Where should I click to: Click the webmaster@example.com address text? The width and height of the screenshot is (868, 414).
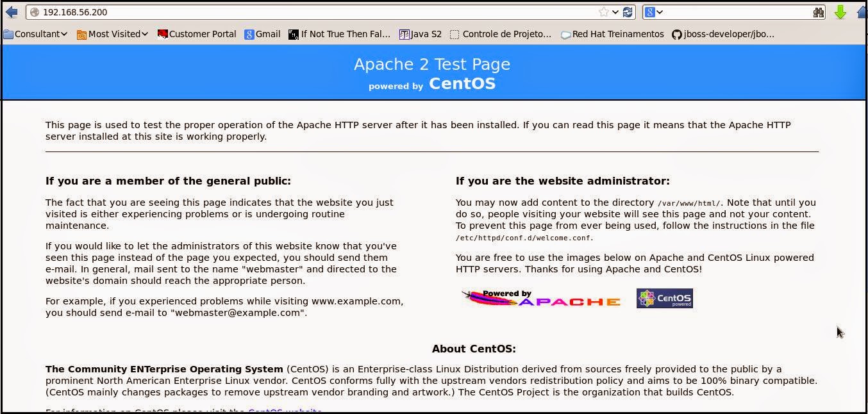[237, 313]
